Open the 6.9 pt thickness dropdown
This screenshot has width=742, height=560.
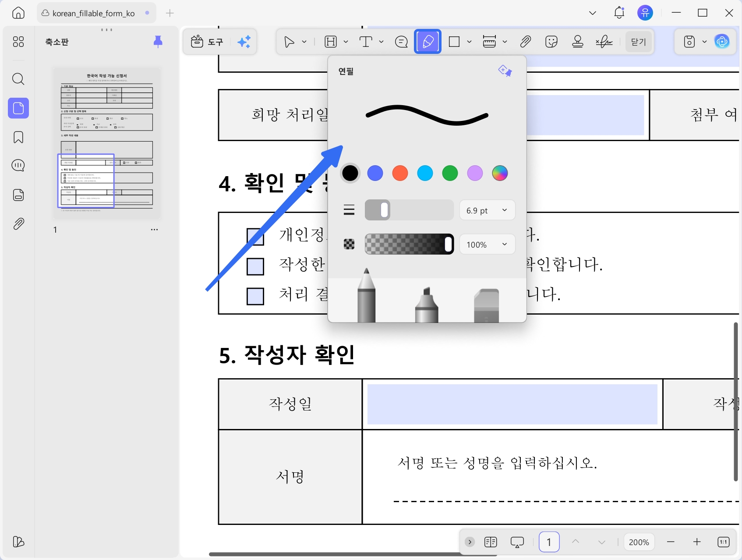click(x=487, y=210)
